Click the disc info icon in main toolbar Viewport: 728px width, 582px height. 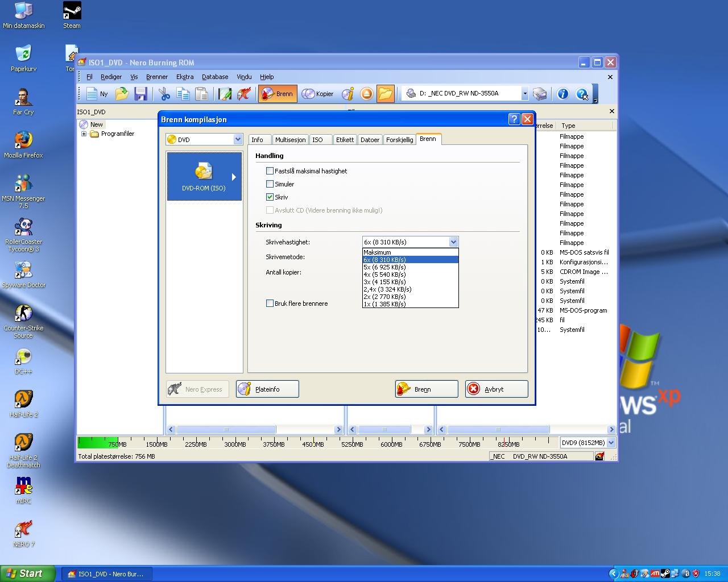click(348, 94)
